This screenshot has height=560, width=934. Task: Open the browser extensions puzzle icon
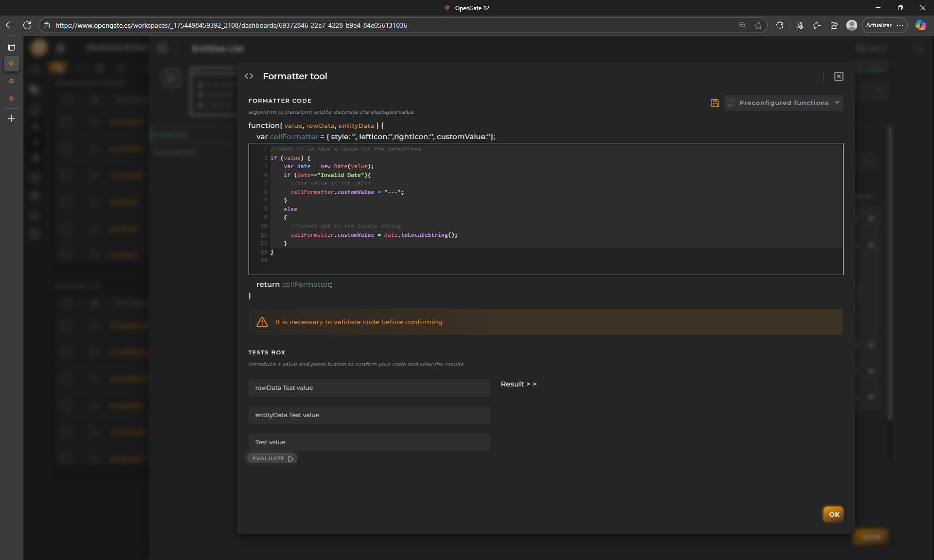point(779,25)
